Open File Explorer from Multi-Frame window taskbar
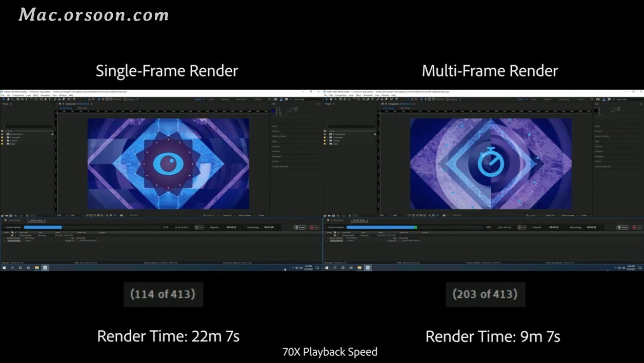The image size is (644, 363). coord(359,268)
